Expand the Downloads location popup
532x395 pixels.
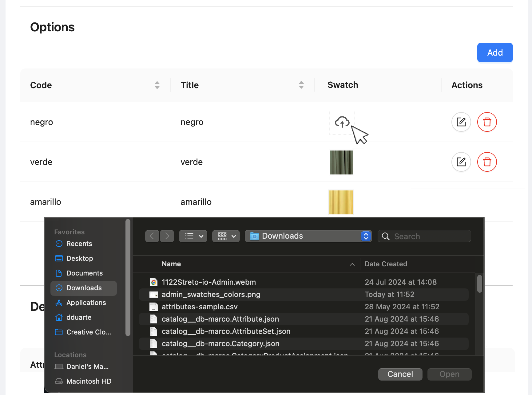(366, 236)
